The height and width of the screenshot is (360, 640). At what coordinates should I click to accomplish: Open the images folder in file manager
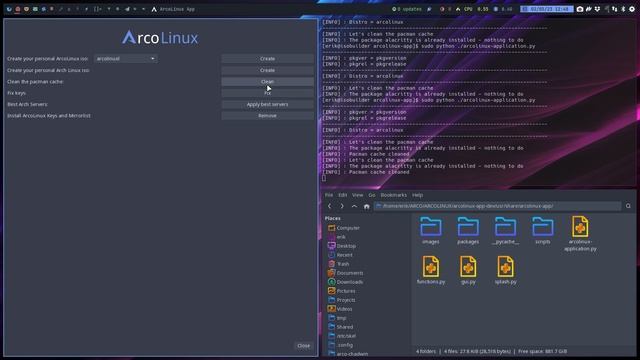click(431, 229)
